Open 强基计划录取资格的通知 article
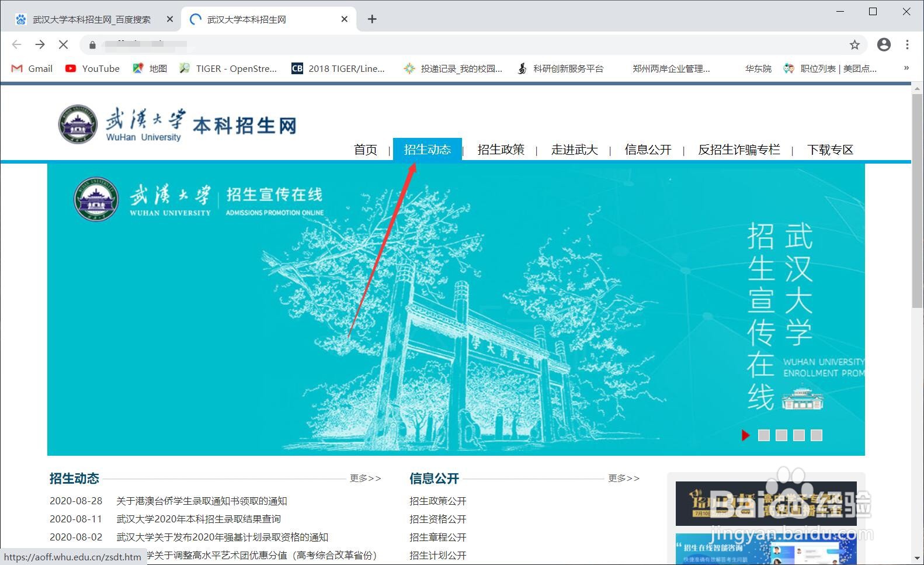Viewport: 924px width, 565px height. click(x=223, y=537)
